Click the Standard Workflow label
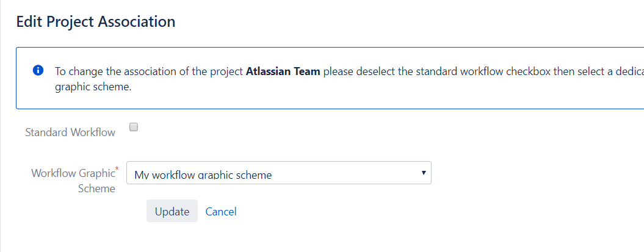The image size is (644, 252). click(x=70, y=132)
